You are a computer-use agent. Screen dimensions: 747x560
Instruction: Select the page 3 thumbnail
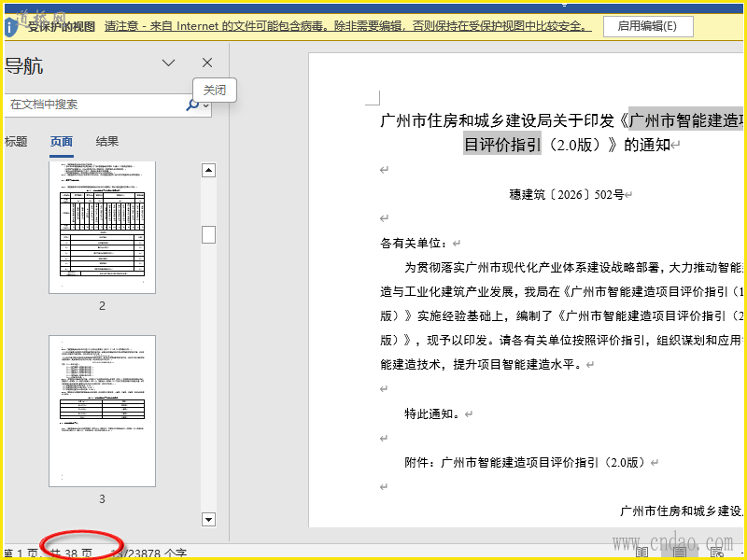point(102,411)
